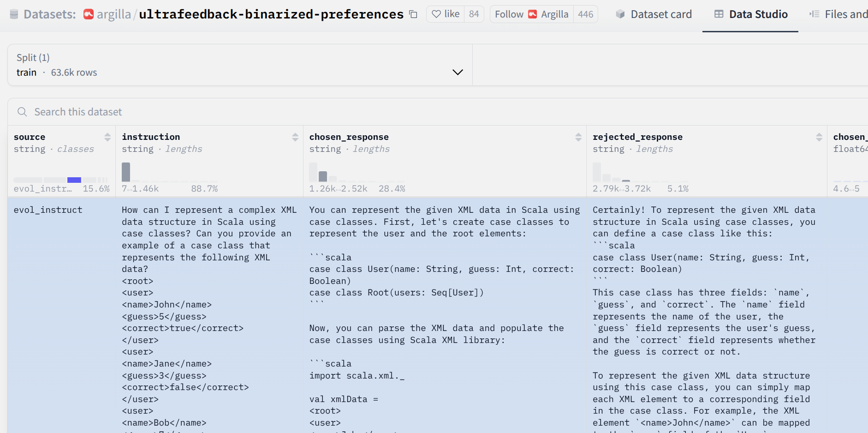This screenshot has width=868, height=433.
Task: Click the Argilla organization logo in the title
Action: [x=89, y=14]
